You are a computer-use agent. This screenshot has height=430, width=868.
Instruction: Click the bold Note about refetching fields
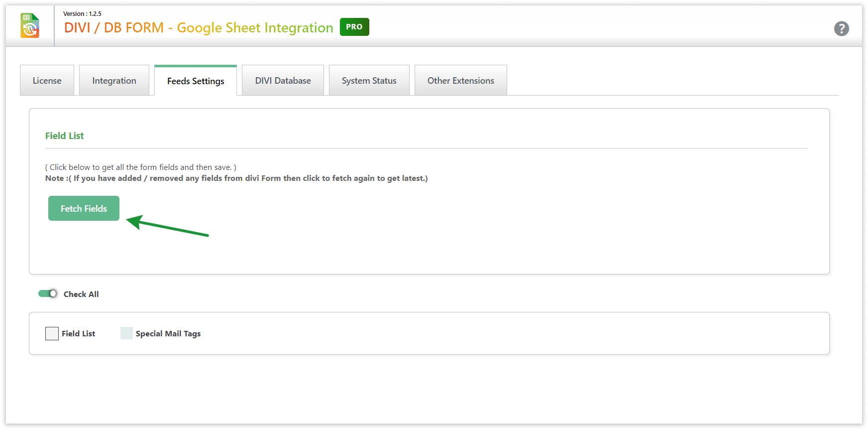click(236, 178)
